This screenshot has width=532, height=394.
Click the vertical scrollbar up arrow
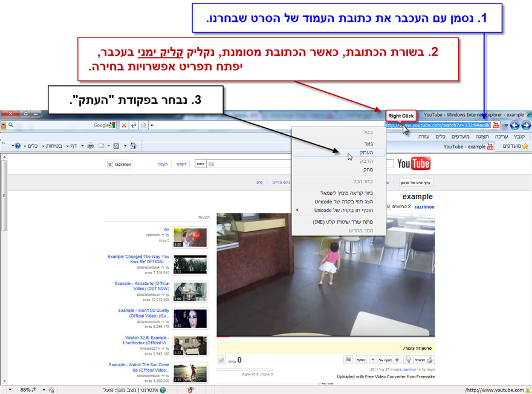[4, 157]
